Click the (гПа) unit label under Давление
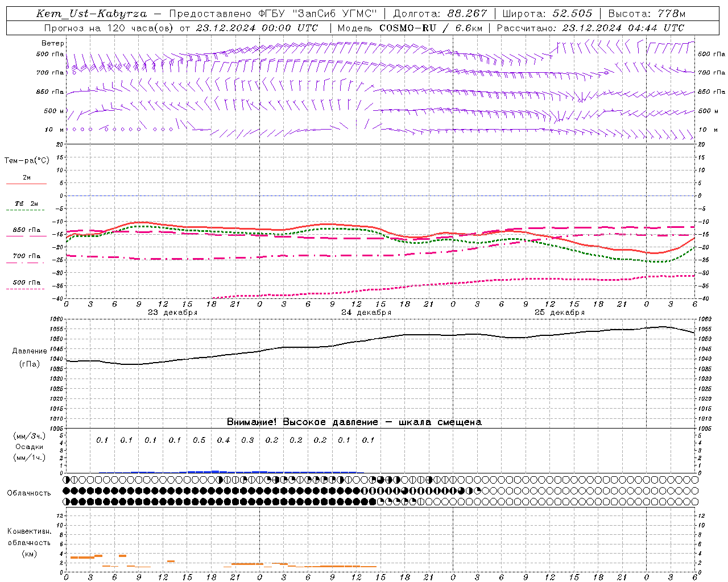Image resolution: width=728 pixels, height=582 pixels. [30, 364]
